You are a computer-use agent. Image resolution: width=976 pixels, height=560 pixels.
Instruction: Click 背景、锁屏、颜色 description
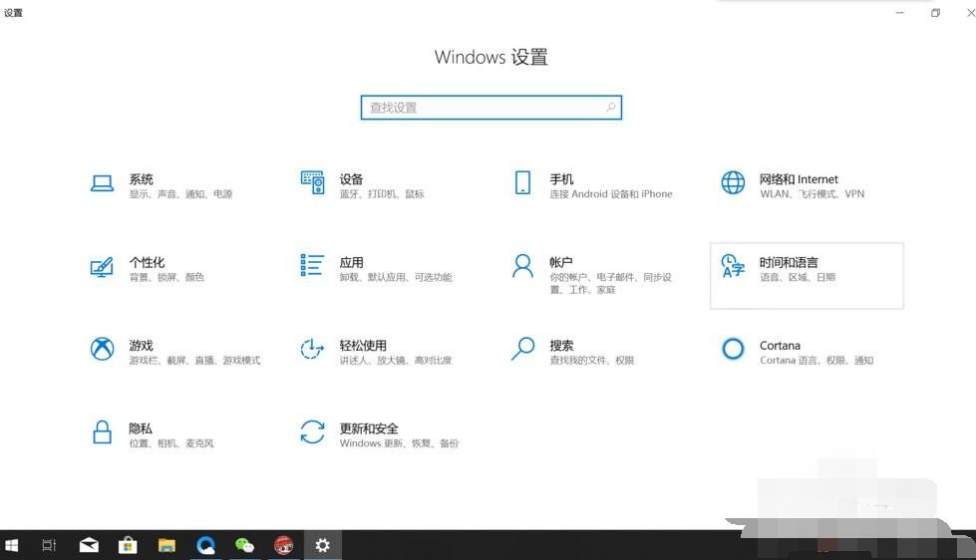pos(166,277)
